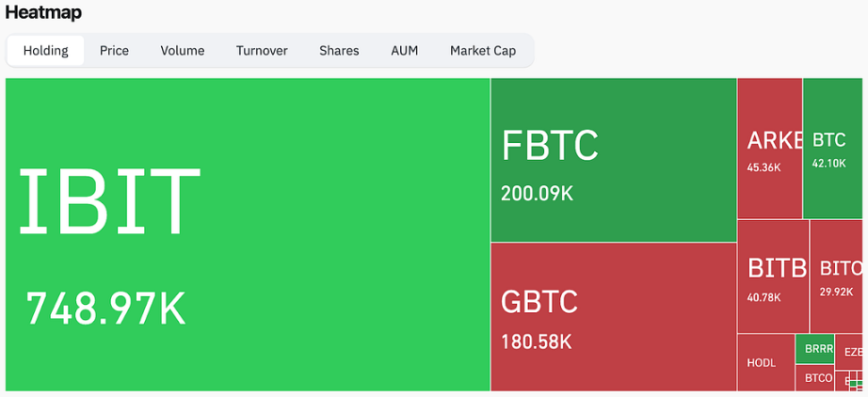
Task: Switch to the Price tab
Action: 114,51
